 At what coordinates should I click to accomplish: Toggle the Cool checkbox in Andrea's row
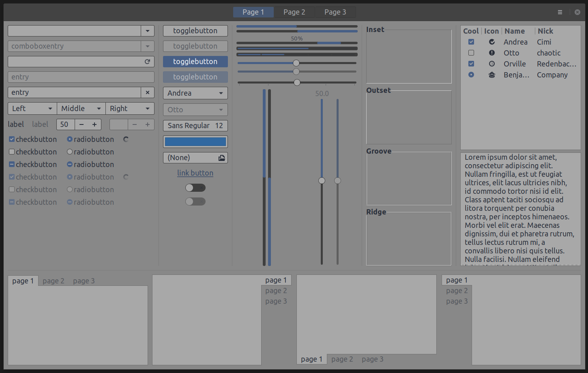[x=471, y=42]
